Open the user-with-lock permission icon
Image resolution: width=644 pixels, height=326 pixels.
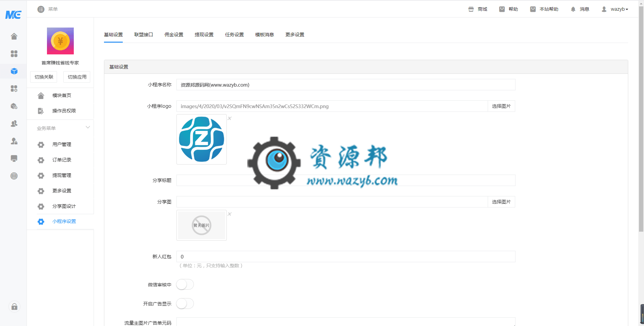pyautogui.click(x=14, y=141)
